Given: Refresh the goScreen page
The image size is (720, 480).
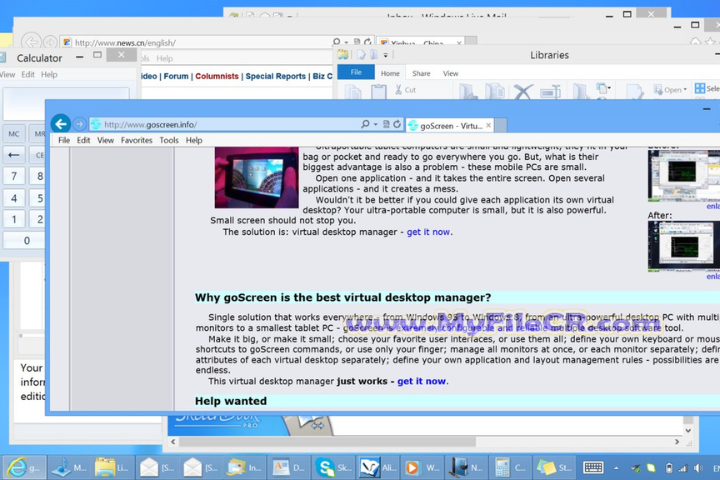Looking at the screenshot, I should pos(397,124).
